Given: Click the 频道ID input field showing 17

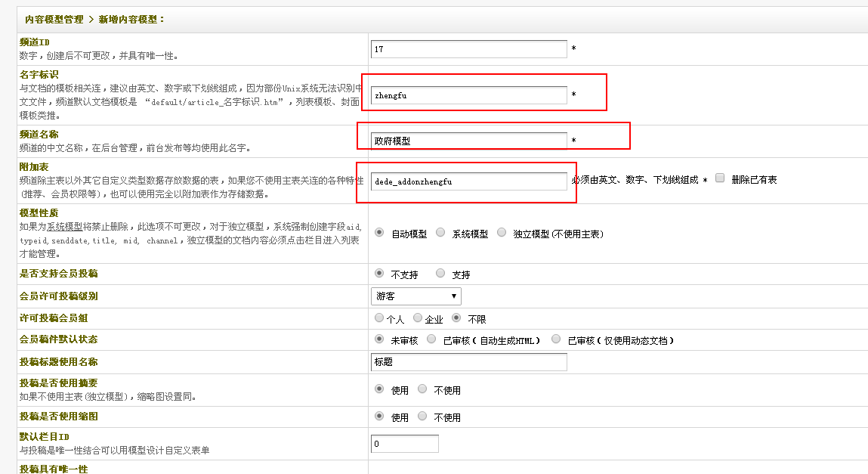Looking at the screenshot, I should click(x=469, y=49).
